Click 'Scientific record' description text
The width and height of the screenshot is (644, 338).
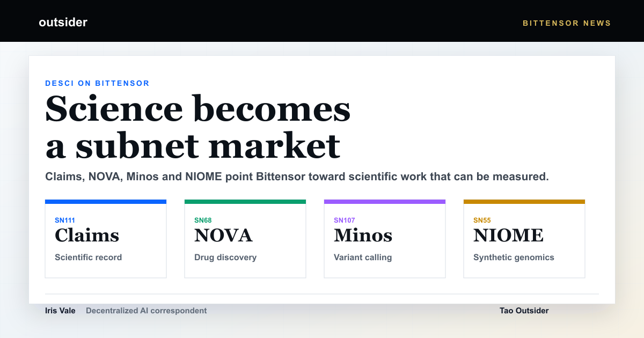88,258
